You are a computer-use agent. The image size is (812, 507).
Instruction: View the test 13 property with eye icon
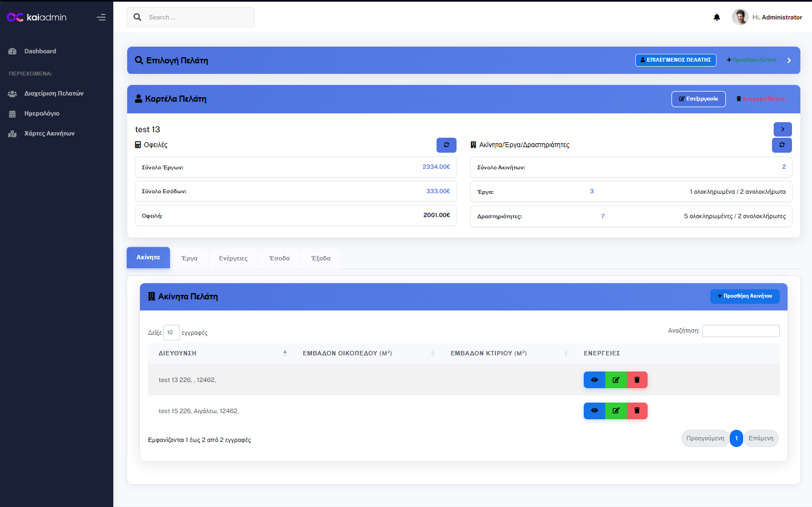pos(594,380)
